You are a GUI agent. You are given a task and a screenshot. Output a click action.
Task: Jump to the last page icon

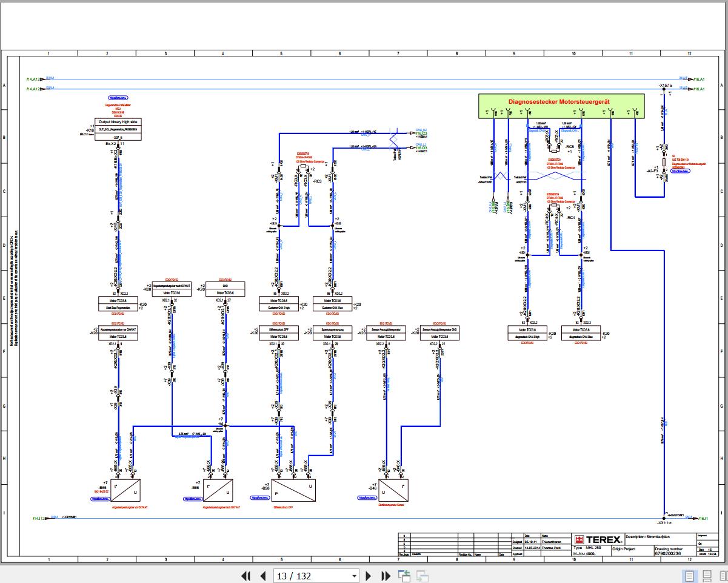386,576
